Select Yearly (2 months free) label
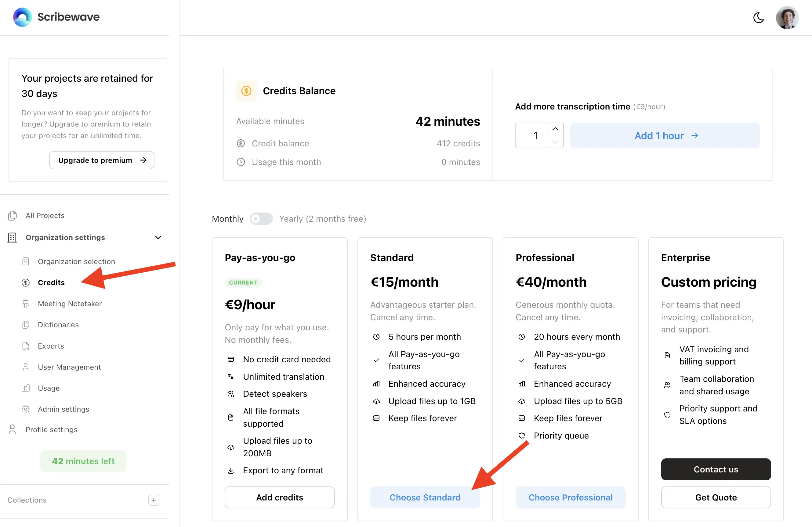The height and width of the screenshot is (527, 812). tap(322, 219)
